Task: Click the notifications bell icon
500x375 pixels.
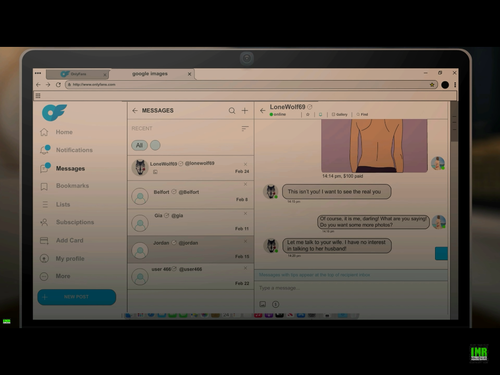Action: pos(44,150)
